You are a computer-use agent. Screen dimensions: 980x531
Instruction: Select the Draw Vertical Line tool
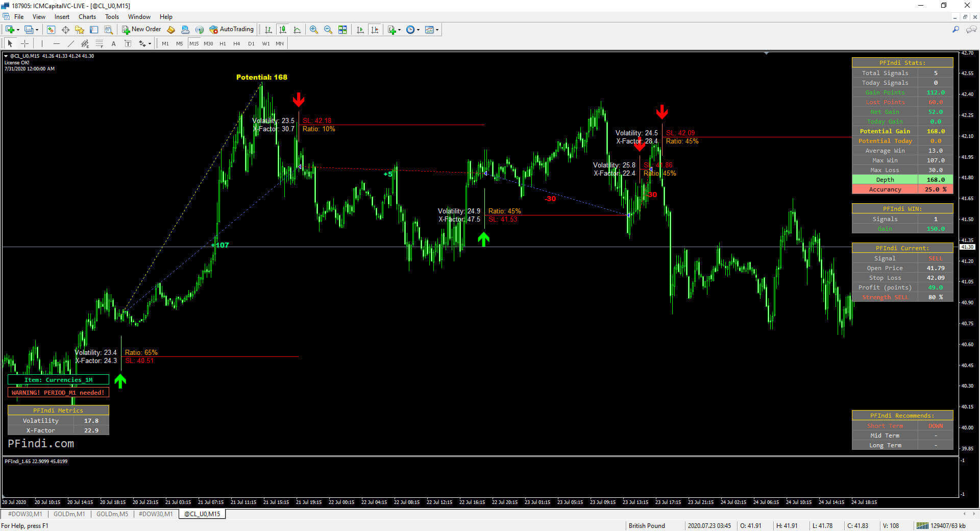(42, 43)
